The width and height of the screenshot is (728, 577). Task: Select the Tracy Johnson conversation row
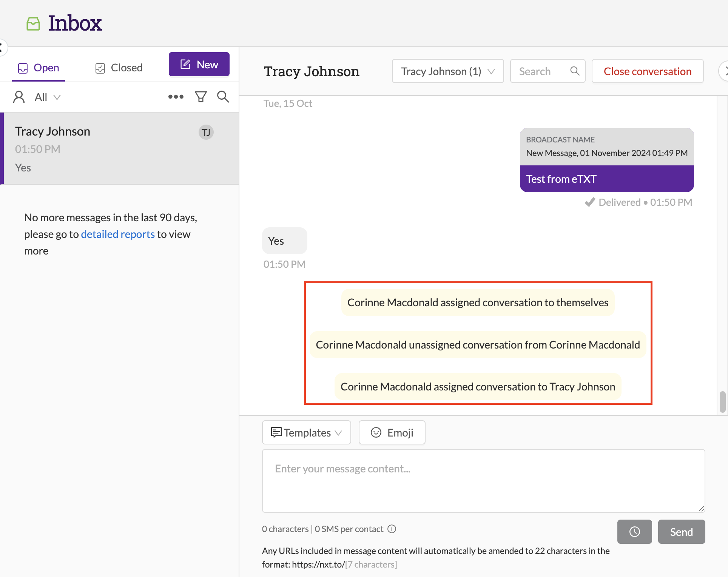pyautogui.click(x=119, y=148)
